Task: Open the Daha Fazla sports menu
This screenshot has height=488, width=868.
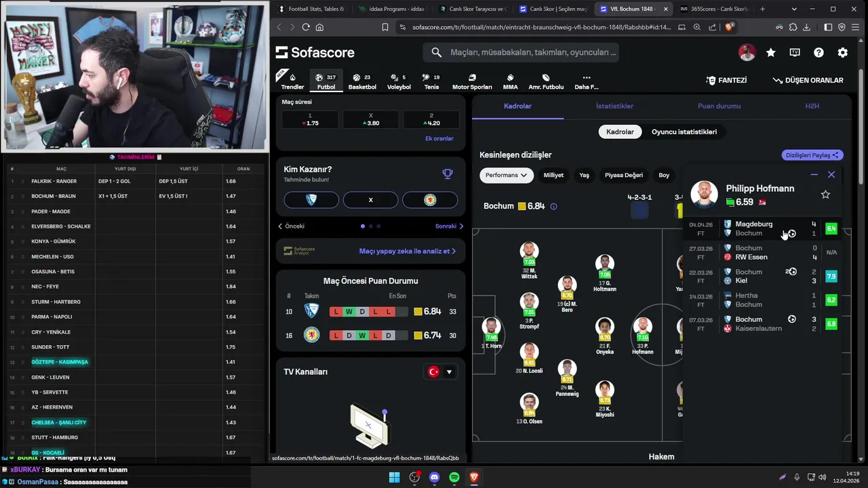Action: pos(587,81)
